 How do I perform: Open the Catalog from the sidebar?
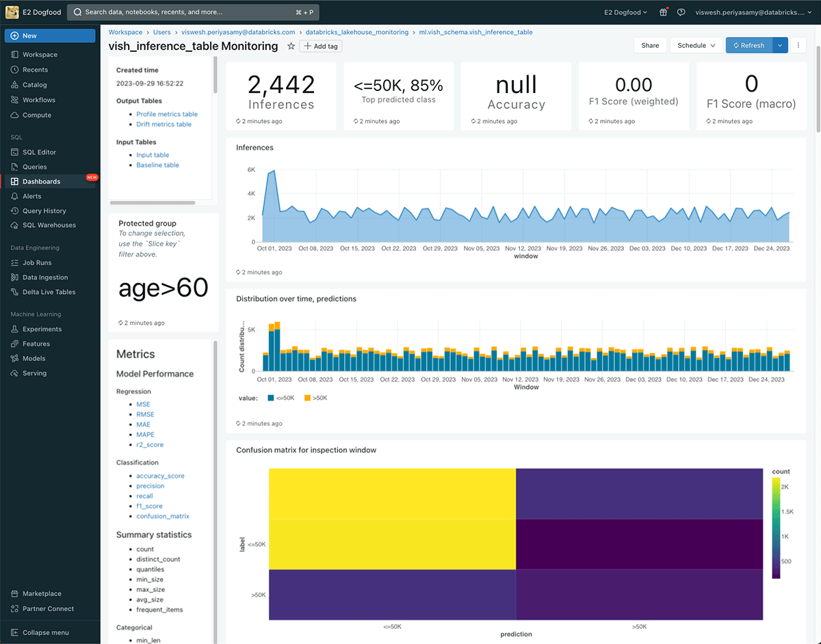click(32, 84)
